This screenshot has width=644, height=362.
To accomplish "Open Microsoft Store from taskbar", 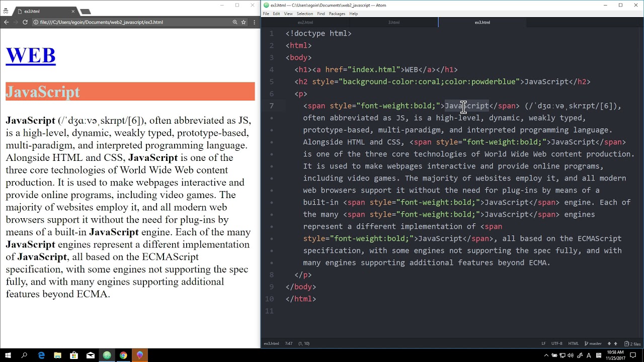I will (74, 355).
